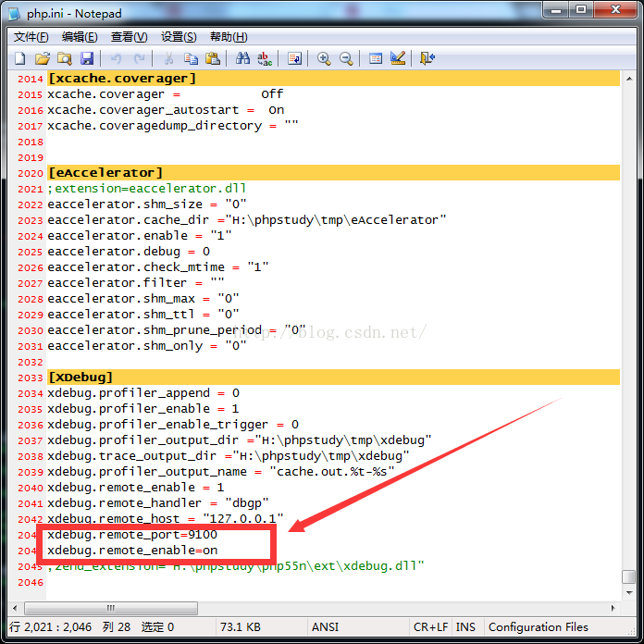The image size is (644, 644).
Task: Open the 编辑(E) menu
Action: click(80, 37)
